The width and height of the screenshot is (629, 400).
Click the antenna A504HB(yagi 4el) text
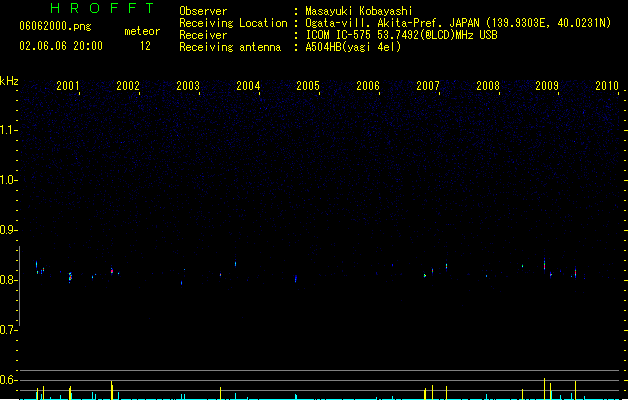(353, 47)
